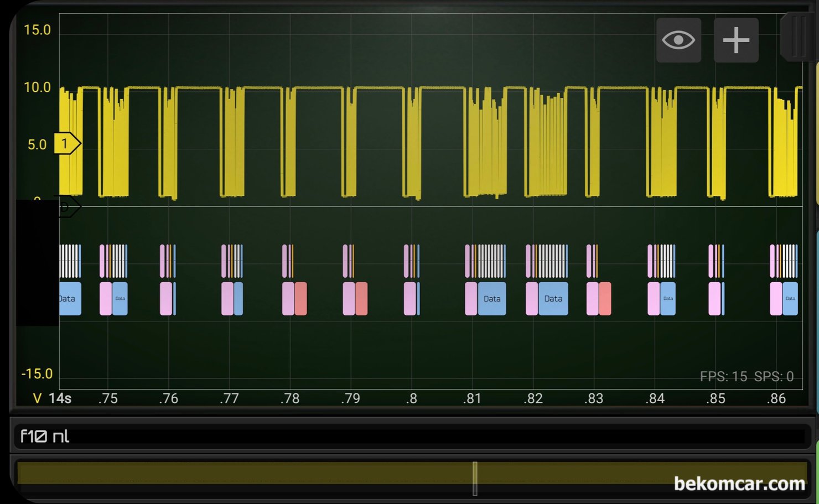This screenshot has width=819, height=504.
Task: Select the D decoder channel marker
Action: pyautogui.click(x=69, y=207)
